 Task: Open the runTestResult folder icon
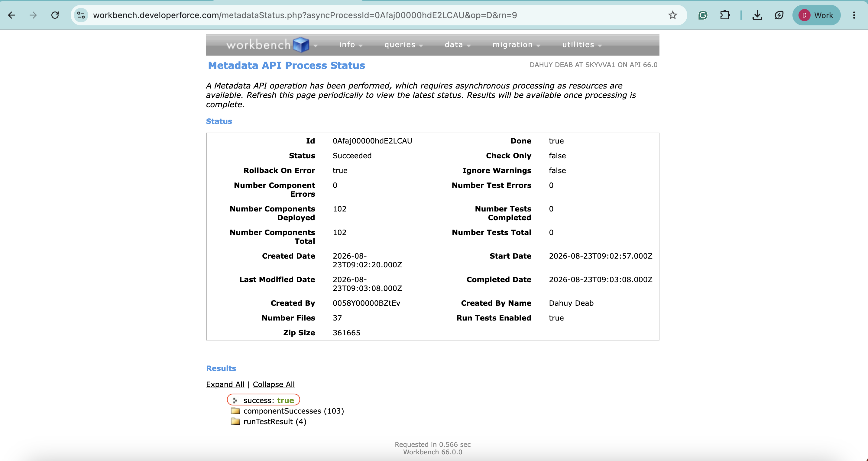(x=235, y=421)
